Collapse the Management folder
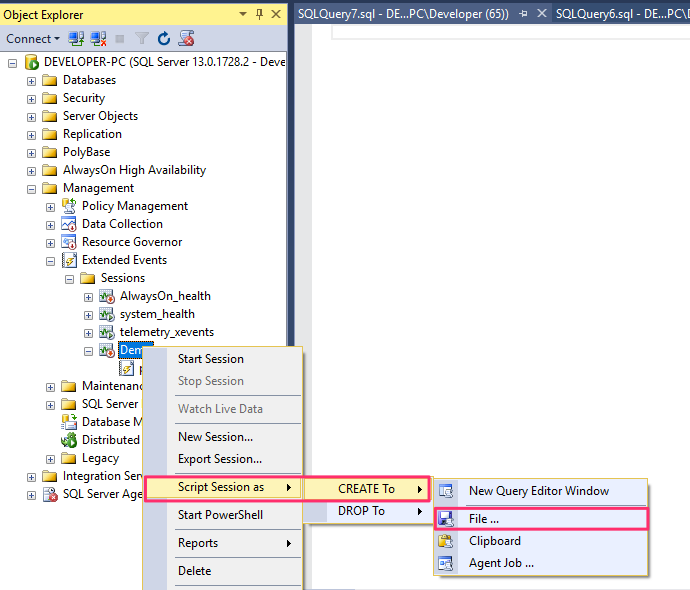The height and width of the screenshot is (590, 690). (x=31, y=190)
